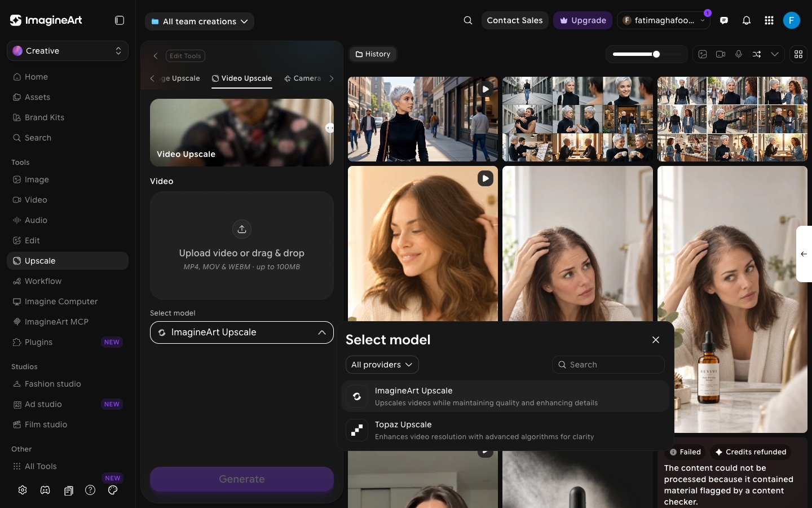Play the brunette hair video thumbnail
The height and width of the screenshot is (508, 812).
(x=486, y=178)
